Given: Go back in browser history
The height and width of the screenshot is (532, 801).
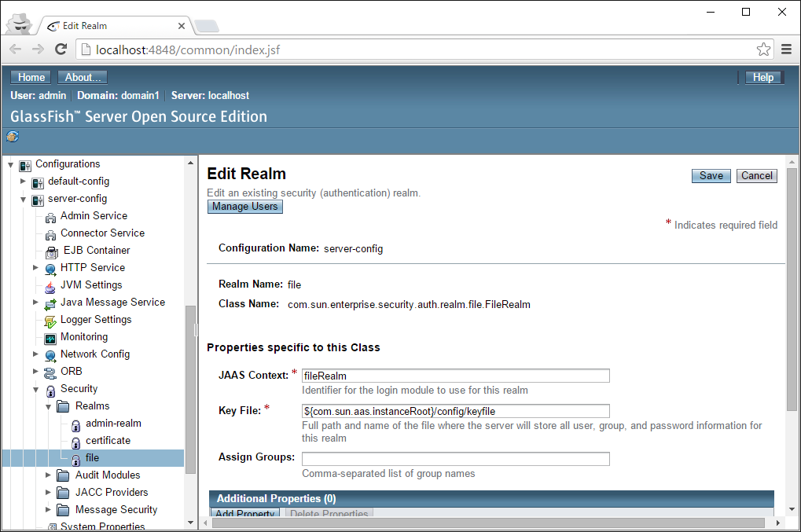Looking at the screenshot, I should tap(16, 50).
